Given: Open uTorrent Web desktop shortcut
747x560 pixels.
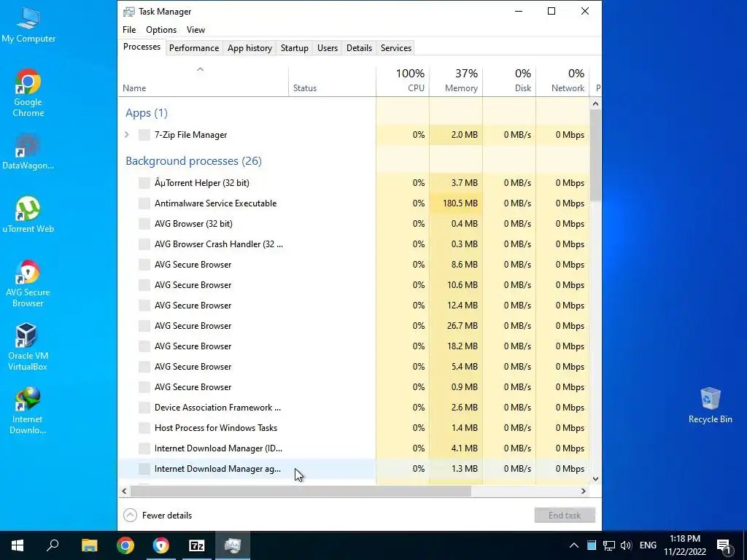Looking at the screenshot, I should tap(28, 215).
